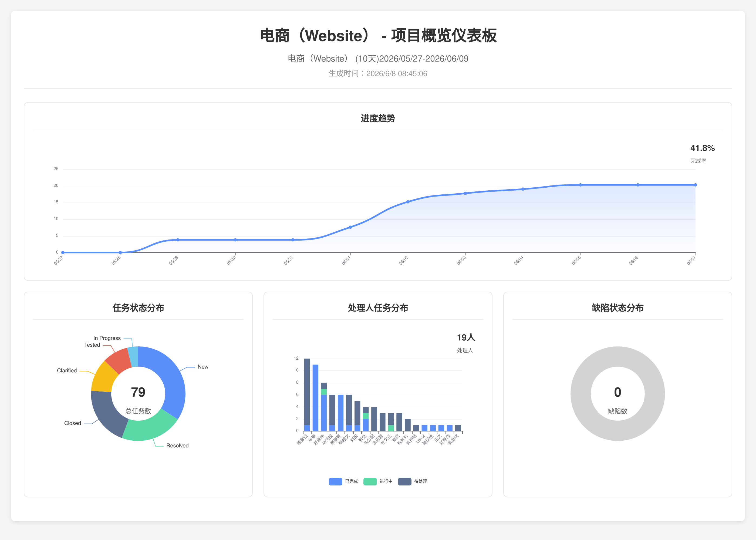Click the 05/29 data point on trend line
This screenshot has height=540, width=756.
coord(178,240)
